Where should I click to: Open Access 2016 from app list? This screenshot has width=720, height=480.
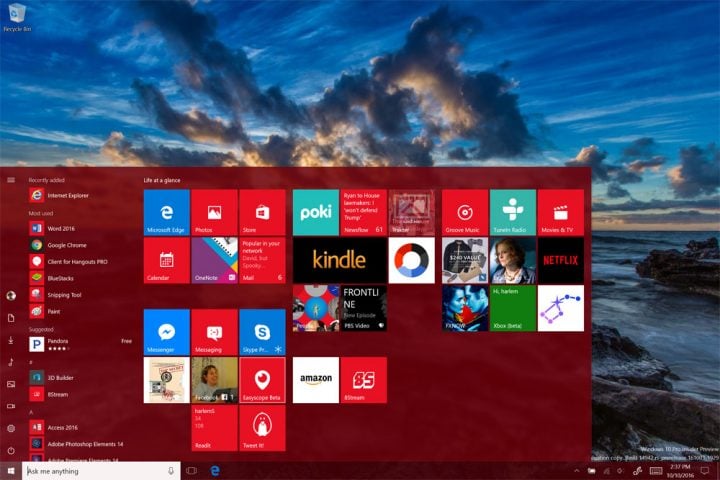[81, 427]
